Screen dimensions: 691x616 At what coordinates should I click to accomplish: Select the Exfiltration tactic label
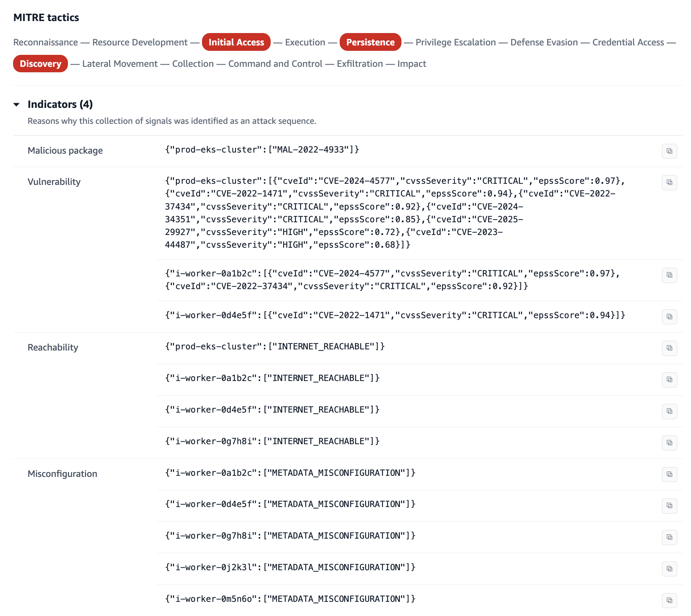(360, 64)
